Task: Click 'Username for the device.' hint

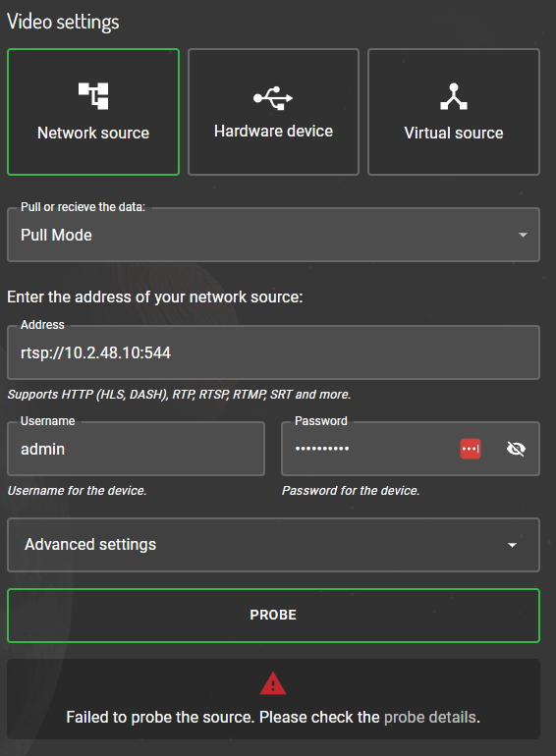Action: click(77, 490)
